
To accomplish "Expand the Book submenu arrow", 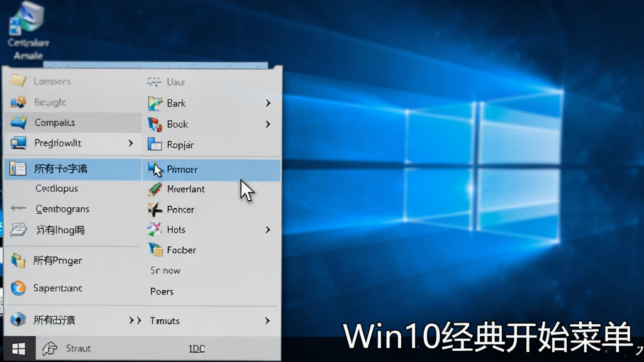I will click(268, 124).
